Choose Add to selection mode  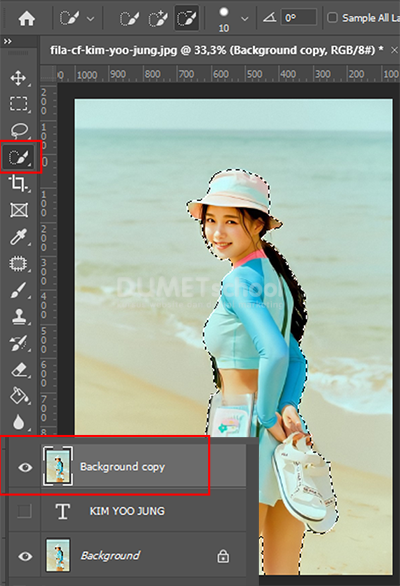click(x=158, y=18)
